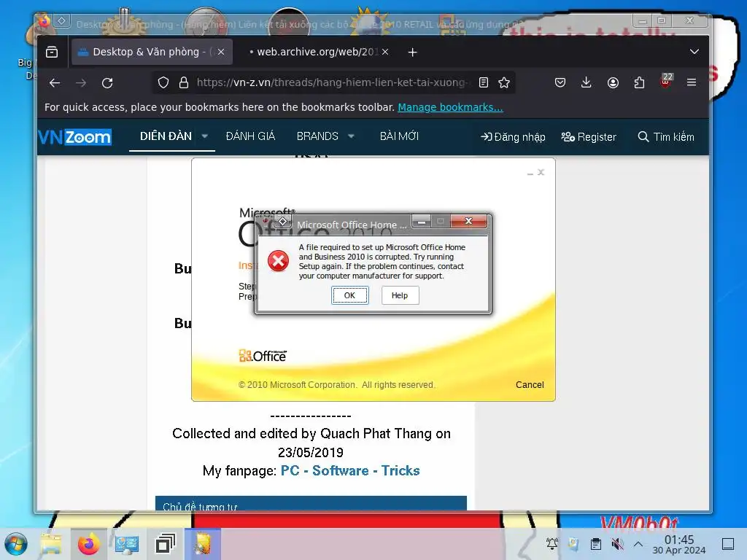747x560 pixels.
Task: Close the Desktop & Văn phòng tab
Action: [x=221, y=52]
